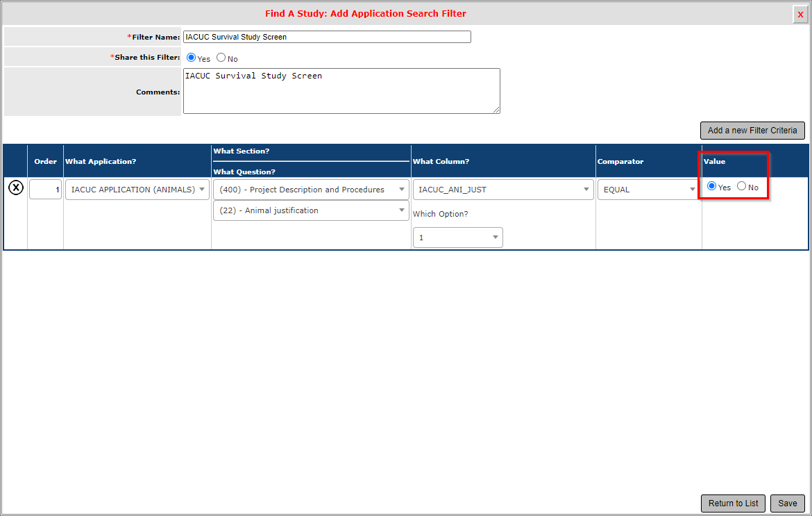Select No for Share this Filter
Image resolution: width=812 pixels, height=516 pixels.
point(221,58)
